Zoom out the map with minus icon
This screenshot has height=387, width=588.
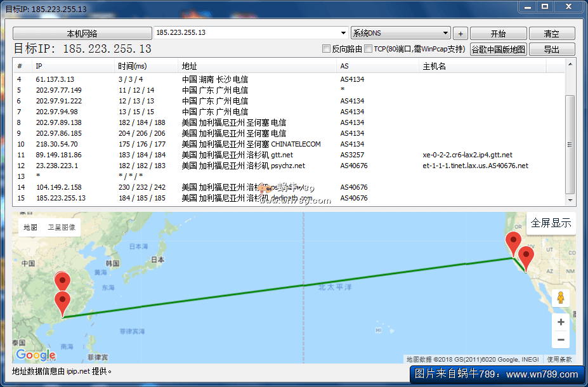click(560, 340)
